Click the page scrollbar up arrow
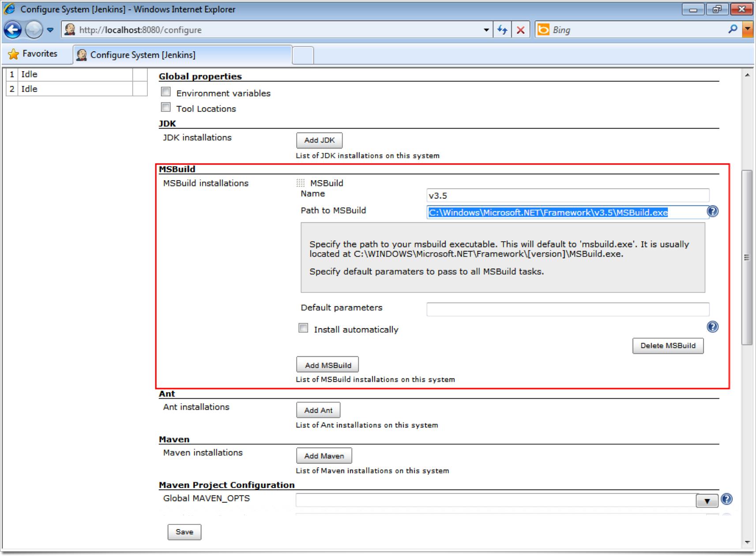The width and height of the screenshot is (756, 556). pyautogui.click(x=747, y=75)
